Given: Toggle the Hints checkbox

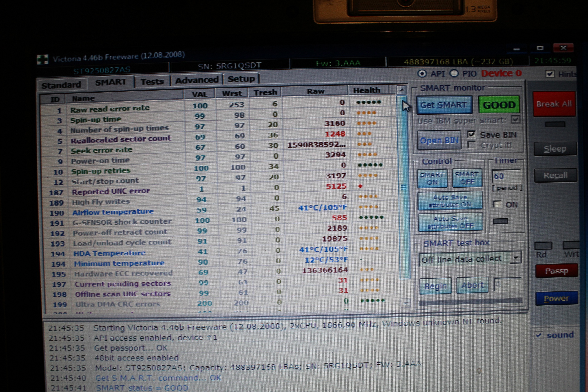Looking at the screenshot, I should click(550, 74).
